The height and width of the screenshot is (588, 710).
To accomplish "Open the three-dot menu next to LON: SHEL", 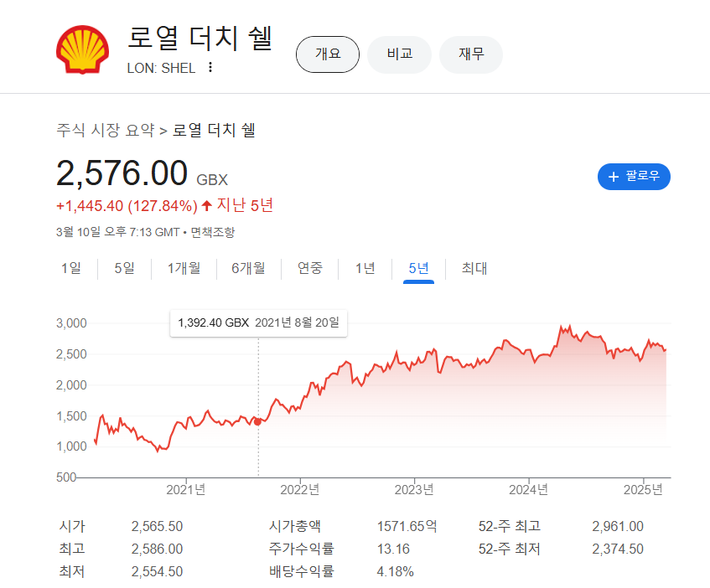I will click(x=210, y=67).
